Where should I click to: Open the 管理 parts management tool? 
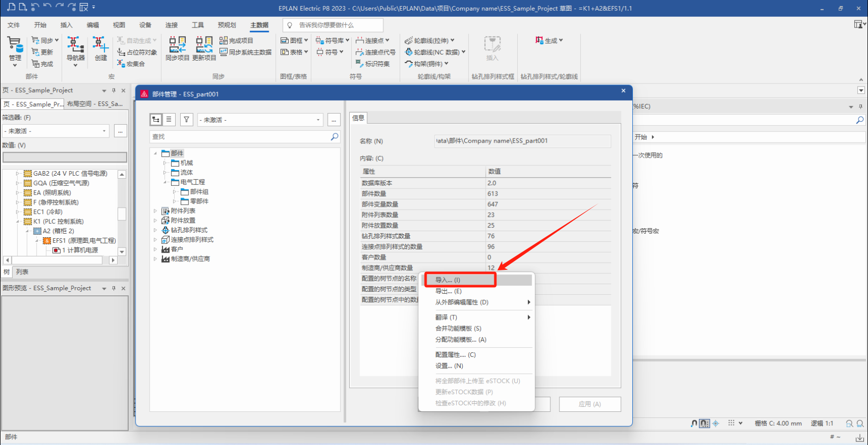(x=15, y=51)
